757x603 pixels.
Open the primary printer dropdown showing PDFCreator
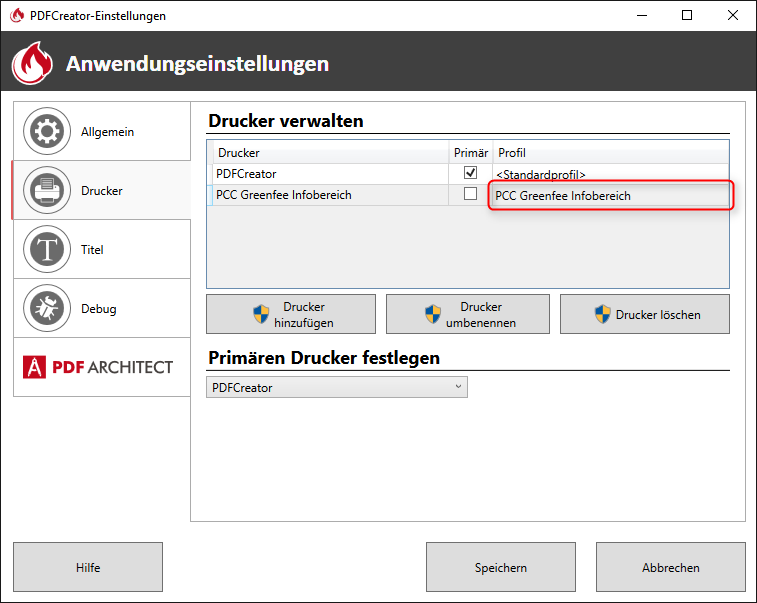(337, 387)
